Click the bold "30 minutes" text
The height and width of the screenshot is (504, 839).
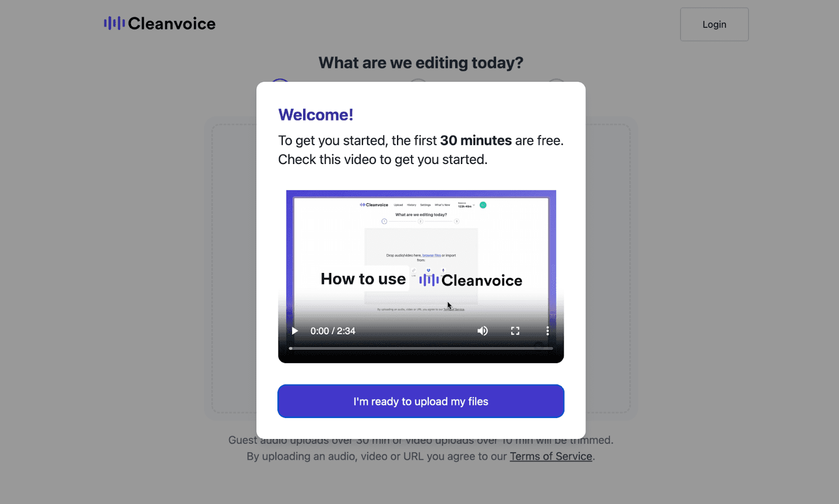tap(476, 140)
